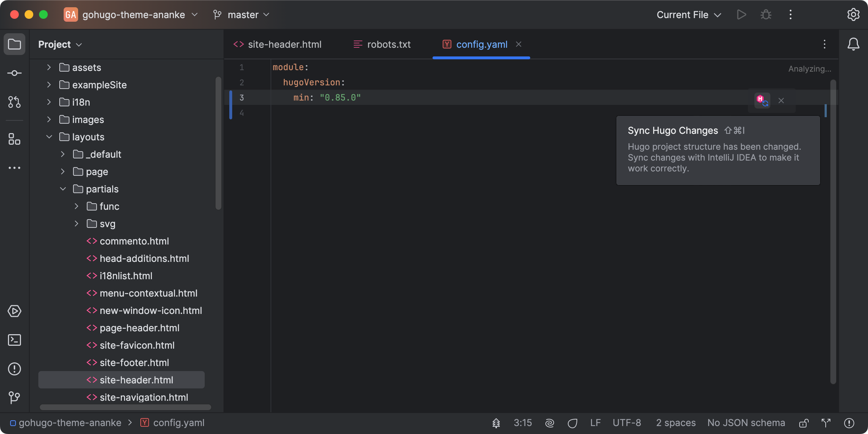The height and width of the screenshot is (434, 868).
Task: Open the master branch dropdown
Action: click(x=242, y=15)
